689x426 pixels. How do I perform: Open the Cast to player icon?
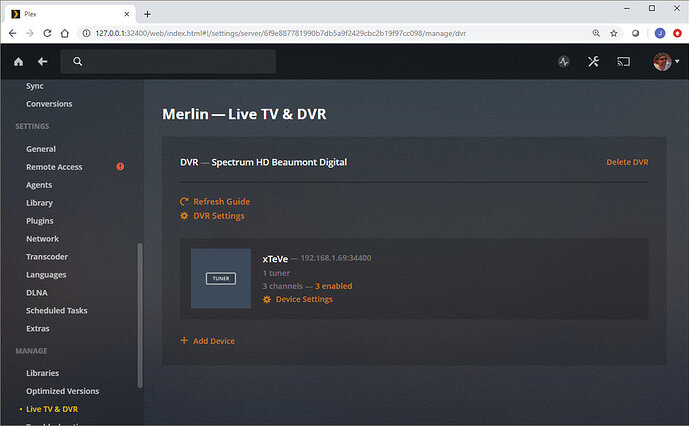coord(623,62)
